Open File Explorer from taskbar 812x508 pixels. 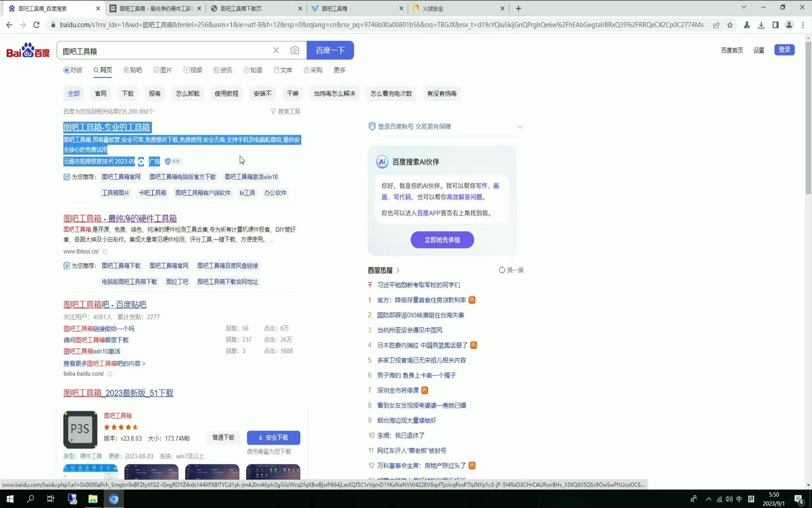pos(93,499)
